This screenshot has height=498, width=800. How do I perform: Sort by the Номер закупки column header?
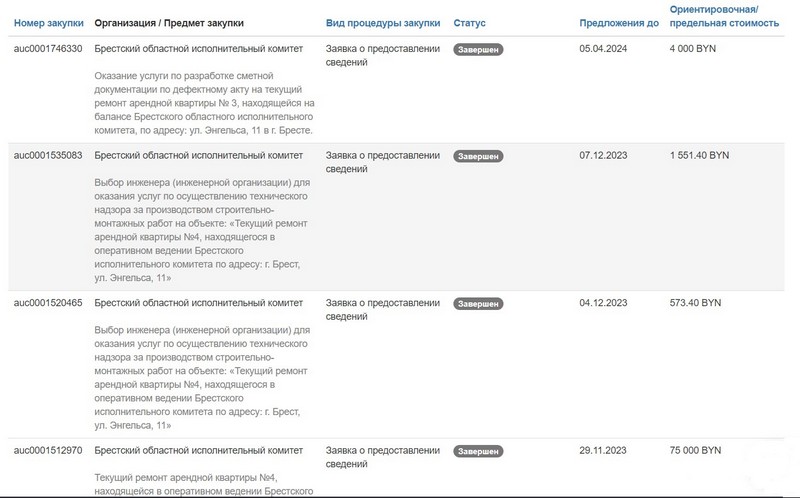coord(48,22)
